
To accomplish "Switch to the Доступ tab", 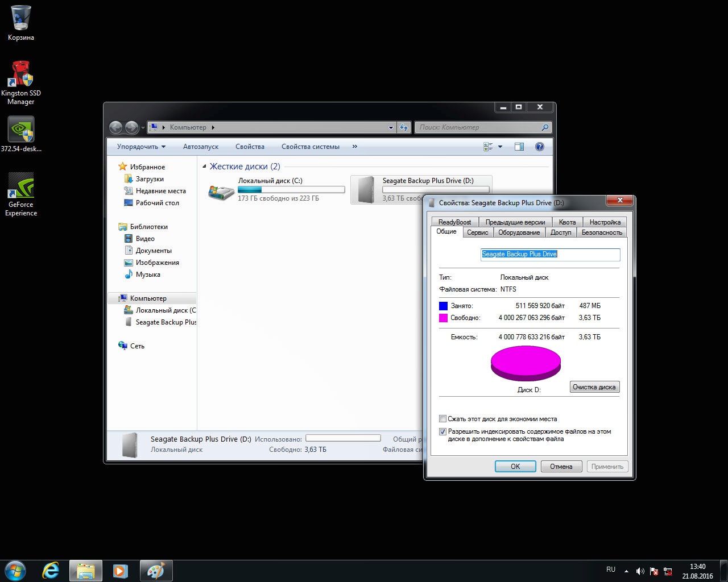I will 561,232.
